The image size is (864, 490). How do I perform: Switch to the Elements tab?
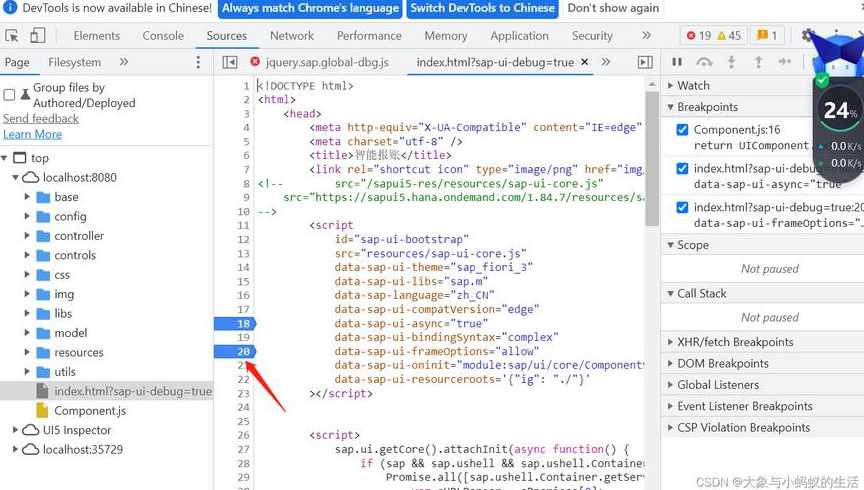tap(96, 36)
